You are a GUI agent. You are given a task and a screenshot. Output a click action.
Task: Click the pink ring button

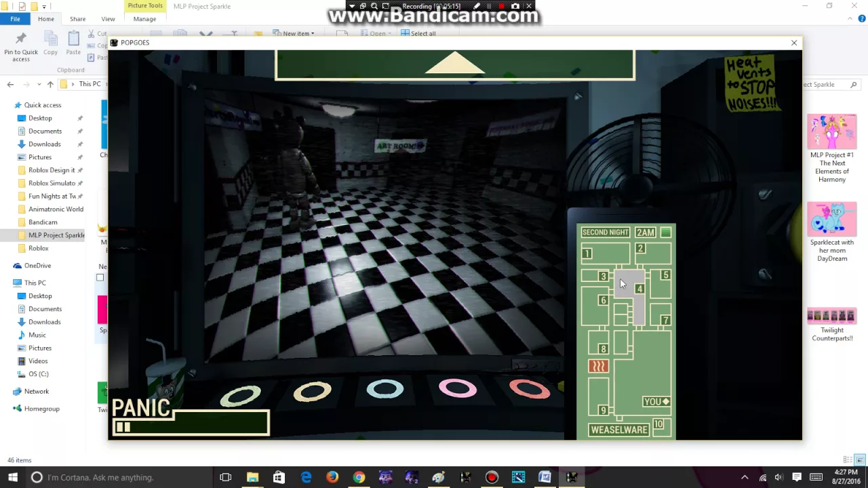coord(458,388)
